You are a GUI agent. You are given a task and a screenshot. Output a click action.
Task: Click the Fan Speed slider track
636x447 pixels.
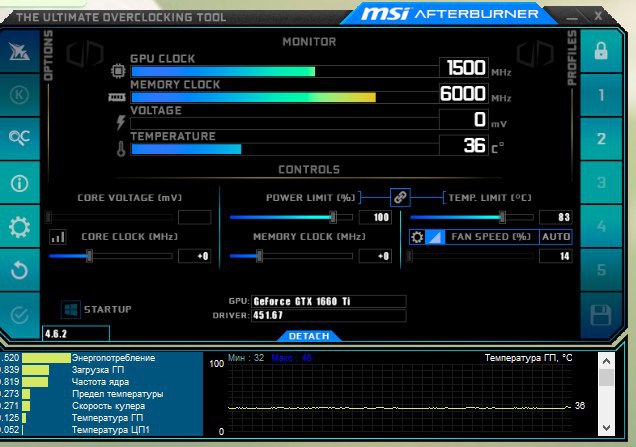point(472,256)
